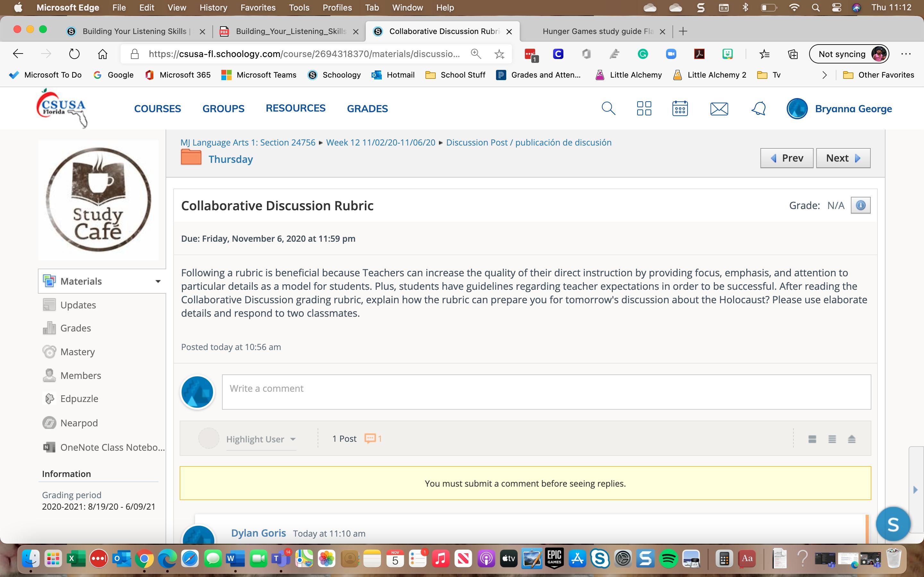Open the notifications bell icon
Image resolution: width=924 pixels, height=577 pixels.
[x=758, y=108]
